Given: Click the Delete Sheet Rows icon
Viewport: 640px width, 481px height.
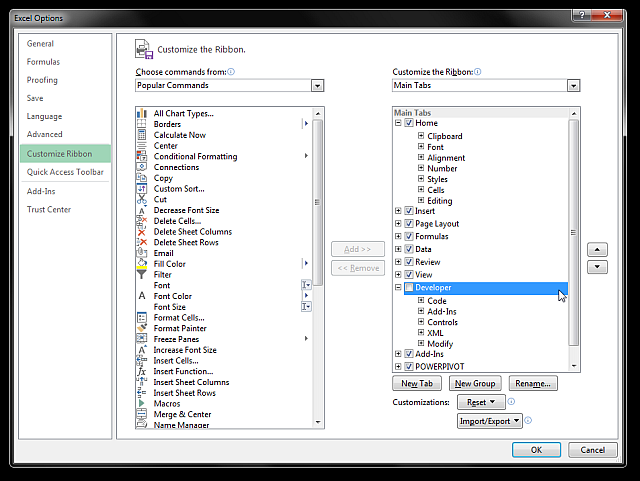Looking at the screenshot, I should [x=142, y=242].
